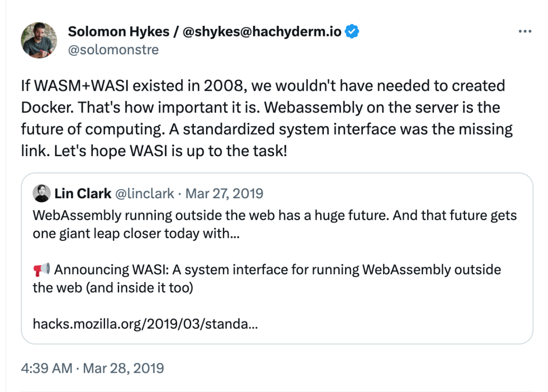
Task: Click the blue verified badge
Action: tap(353, 31)
